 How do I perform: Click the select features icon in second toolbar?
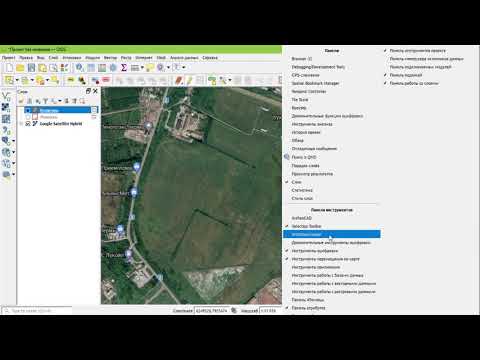9,80
